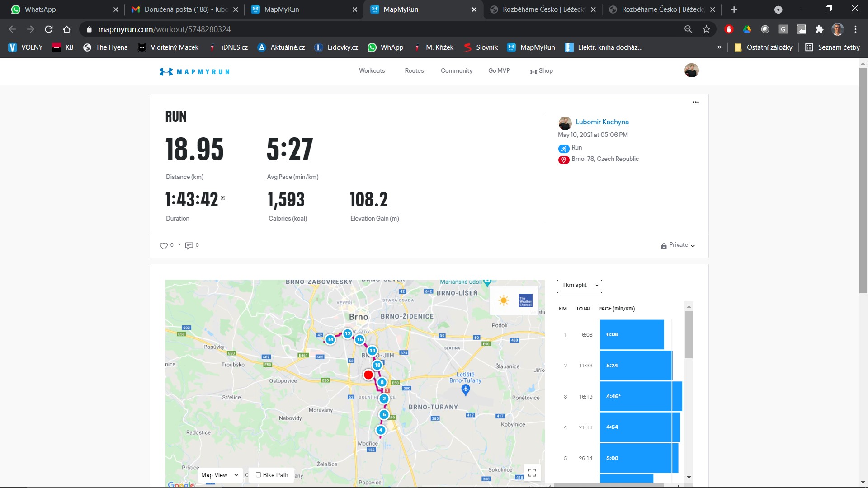This screenshot has width=868, height=488.
Task: Open the Private privacy dropdown
Action: coord(678,245)
